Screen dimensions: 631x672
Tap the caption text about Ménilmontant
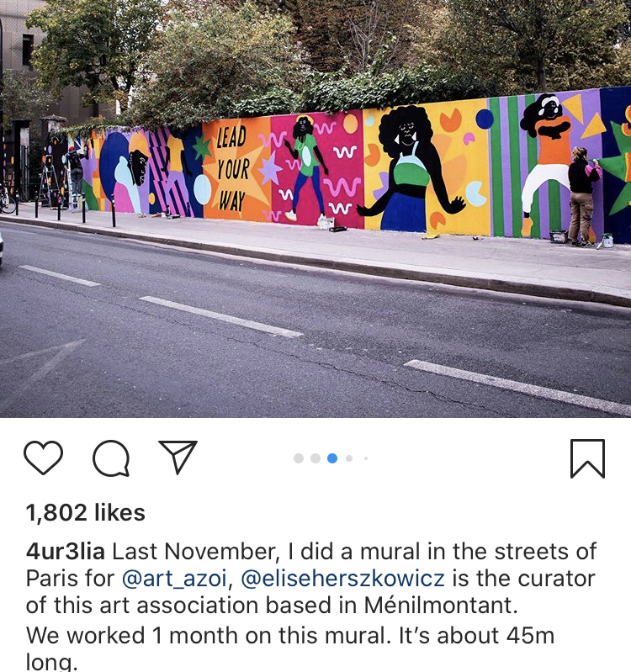[272, 606]
